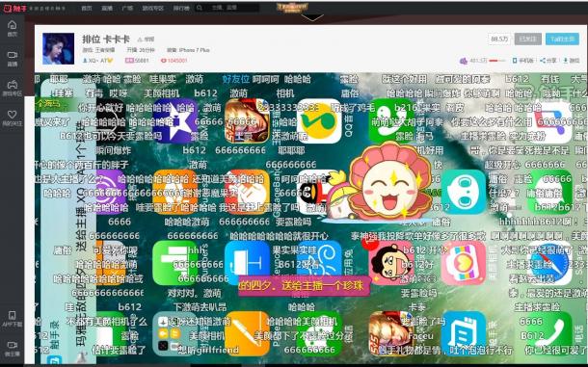Click the streamer's avatar thumbnail
588x367 pixels.
coord(58,49)
